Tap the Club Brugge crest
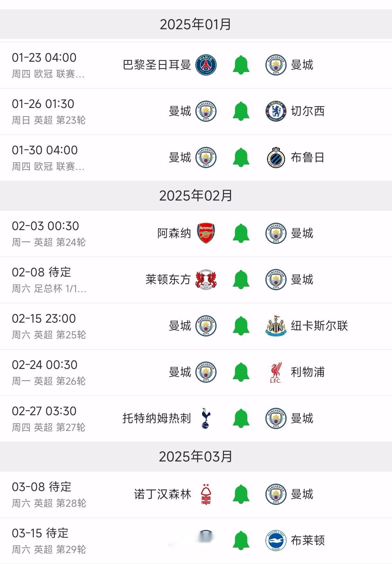Viewport: 392px width, 564px height. click(x=276, y=157)
